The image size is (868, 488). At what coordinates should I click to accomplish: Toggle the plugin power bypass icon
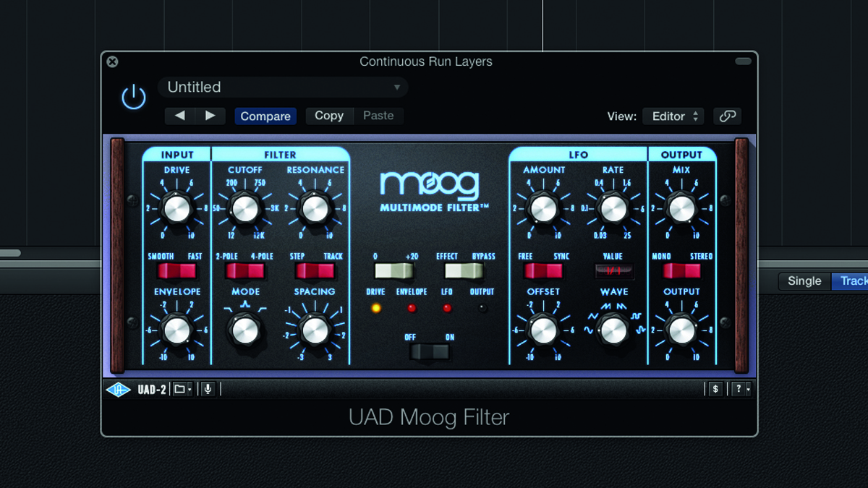(x=134, y=97)
